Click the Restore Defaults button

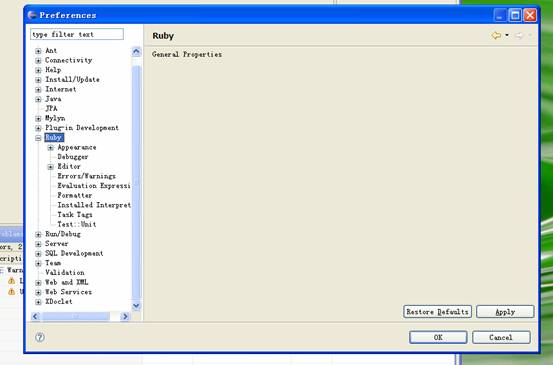[x=437, y=312]
